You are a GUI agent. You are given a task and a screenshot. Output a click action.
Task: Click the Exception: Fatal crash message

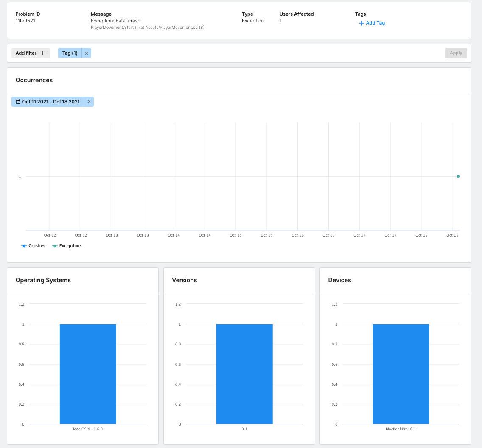click(115, 21)
